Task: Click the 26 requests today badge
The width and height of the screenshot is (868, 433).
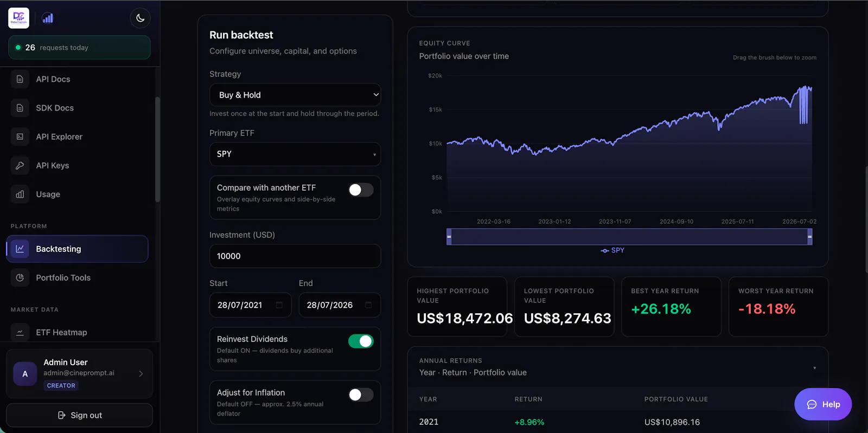Action: (x=79, y=48)
